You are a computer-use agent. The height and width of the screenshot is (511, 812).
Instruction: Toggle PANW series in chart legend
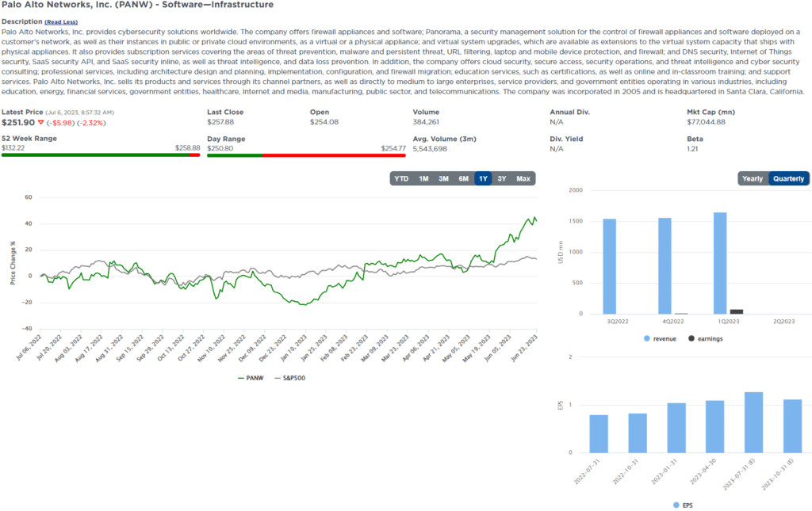[x=251, y=378]
